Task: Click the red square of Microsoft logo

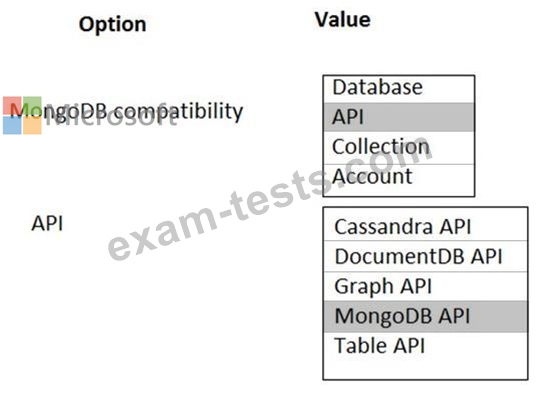Action: (x=12, y=106)
